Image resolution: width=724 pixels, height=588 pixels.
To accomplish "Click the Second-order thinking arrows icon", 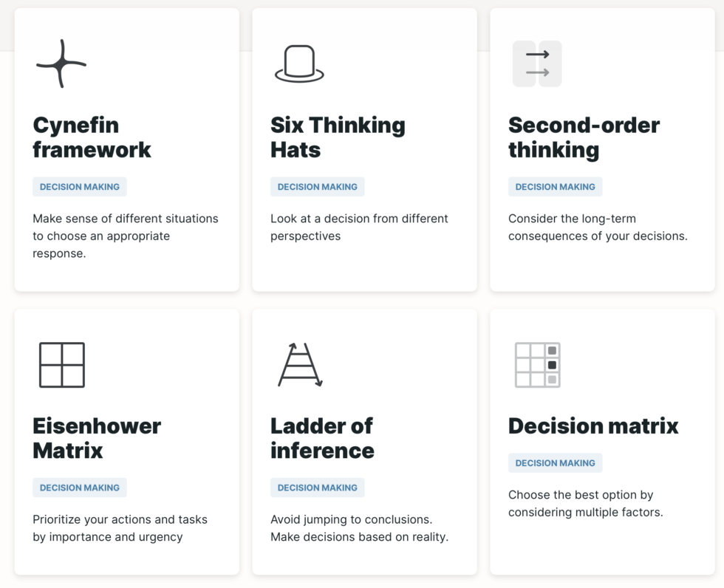I will coord(537,64).
